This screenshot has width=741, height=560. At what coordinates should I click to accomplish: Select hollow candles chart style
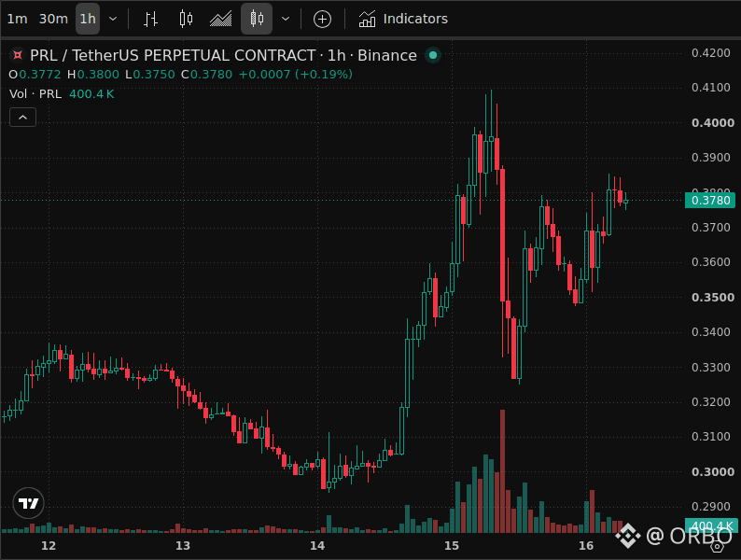(x=256, y=19)
